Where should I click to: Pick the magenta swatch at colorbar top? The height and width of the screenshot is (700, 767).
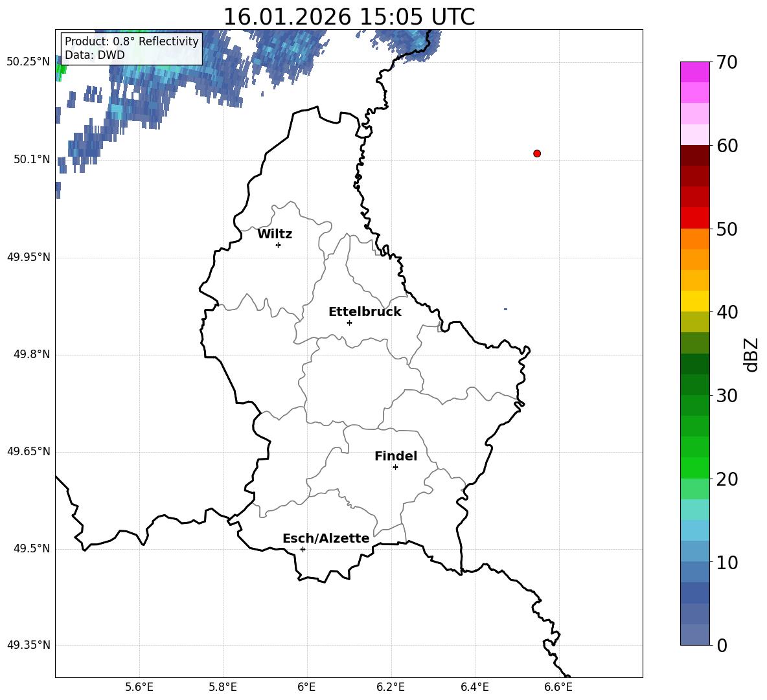(695, 72)
